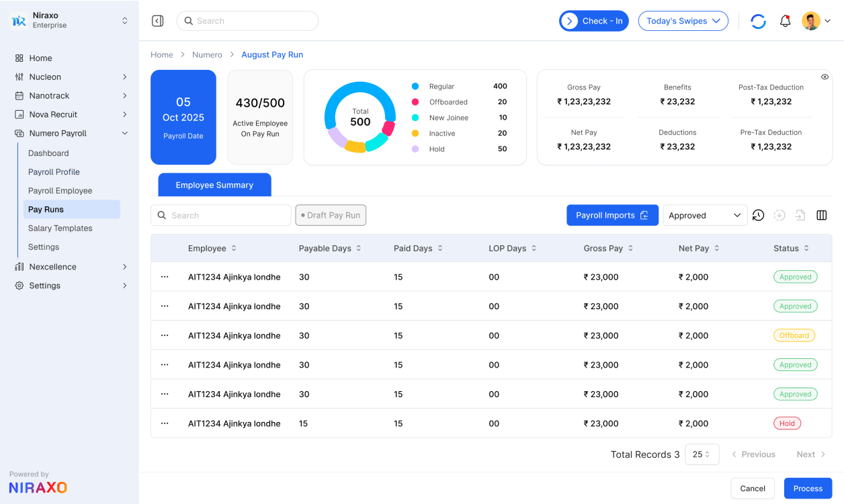Expand the Nova Recruit menu chevron
844x504 pixels.
point(125,114)
